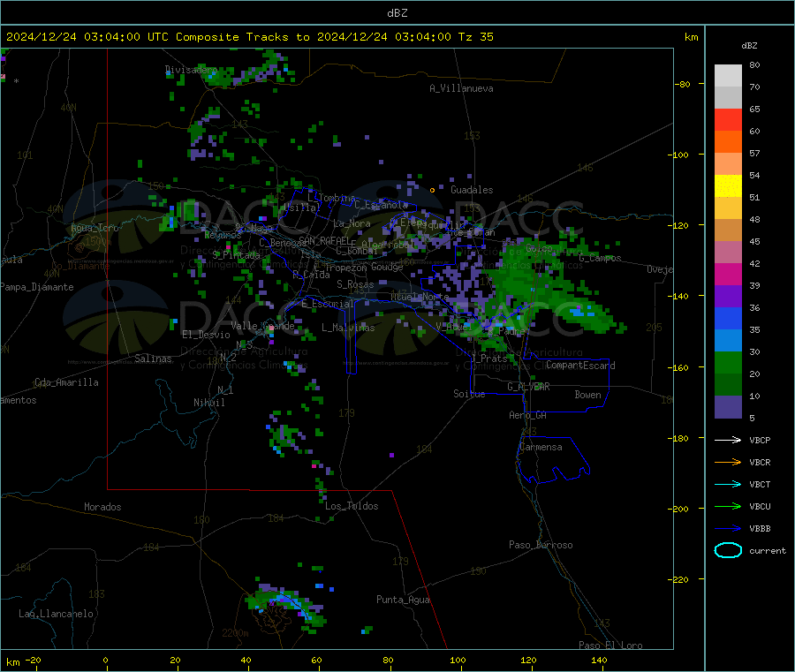The image size is (795, 672).
Task: Click the 'Cda_Amarilla' map label
Action: point(66,382)
